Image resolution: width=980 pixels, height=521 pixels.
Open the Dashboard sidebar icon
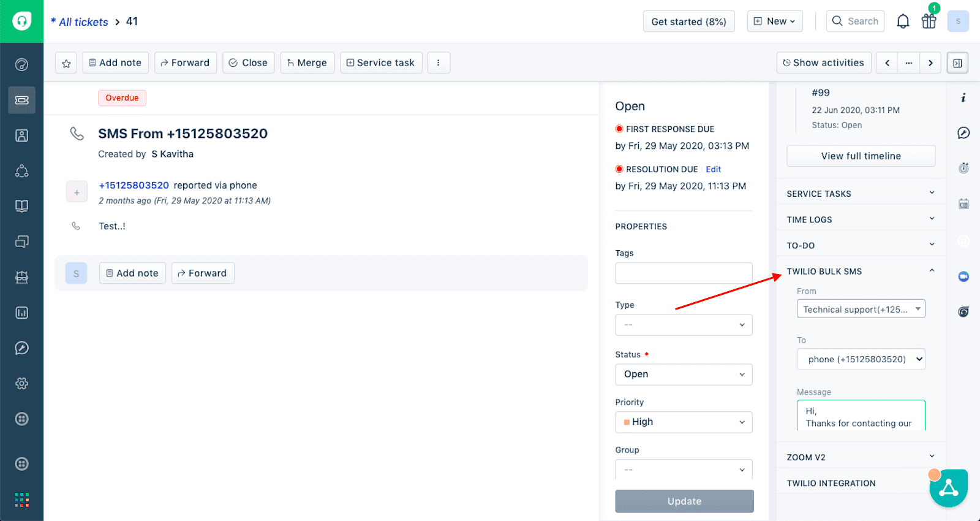[x=21, y=64]
